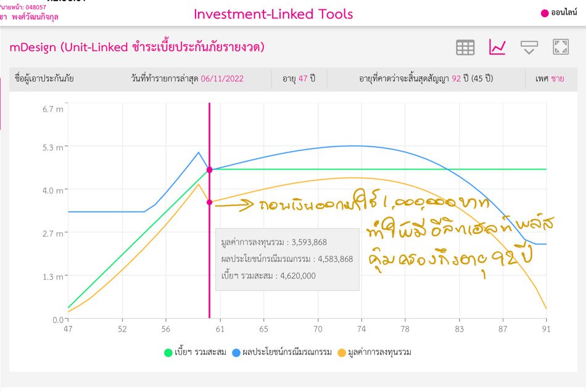
Task: Select last transaction date 06/11/2022
Action: pos(223,79)
